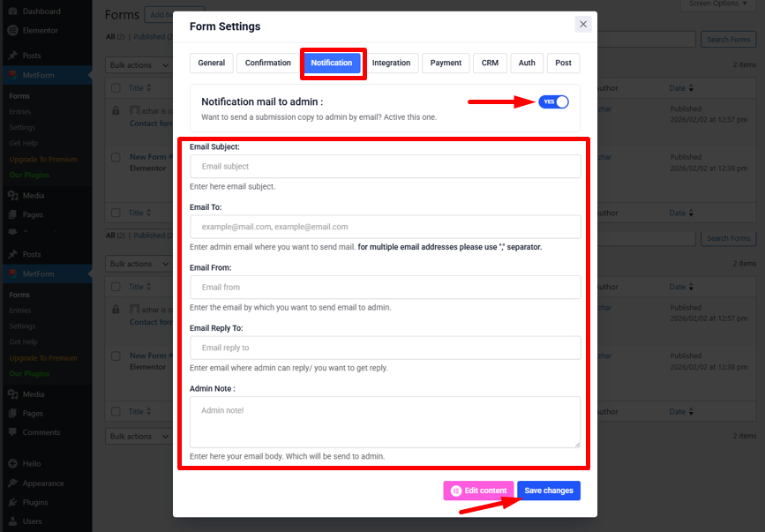Open the Confirmation tab

coord(267,63)
